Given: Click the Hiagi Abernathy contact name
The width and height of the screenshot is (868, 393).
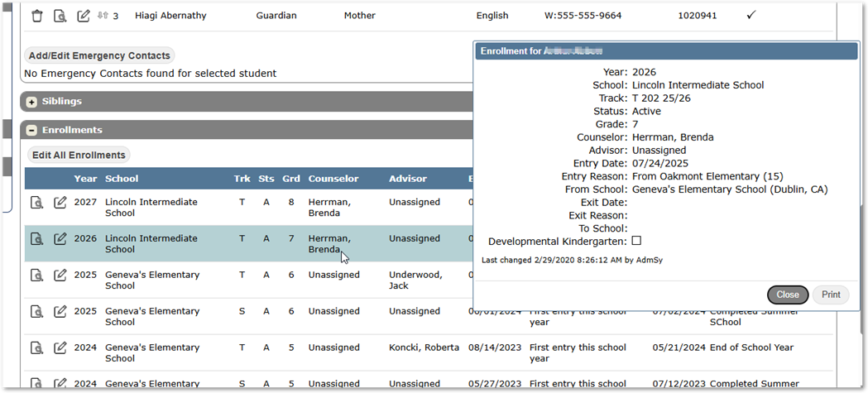Looking at the screenshot, I should [x=170, y=16].
